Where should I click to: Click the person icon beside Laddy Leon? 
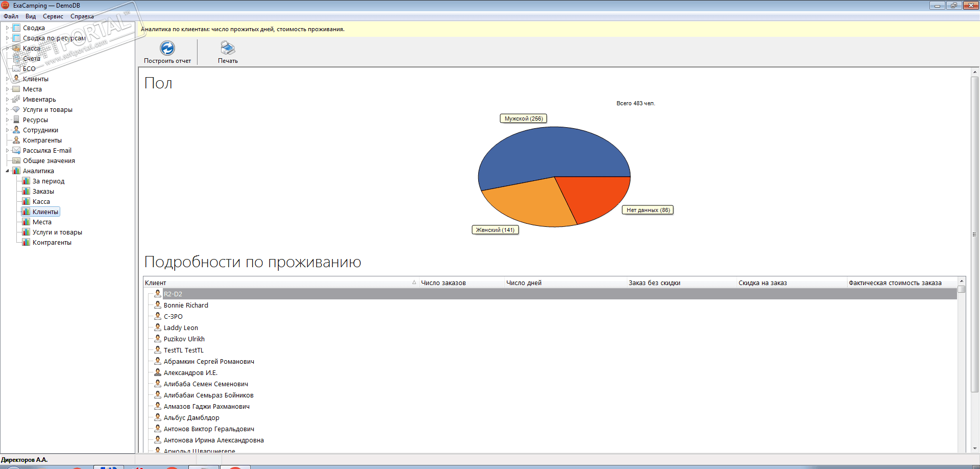coord(158,327)
